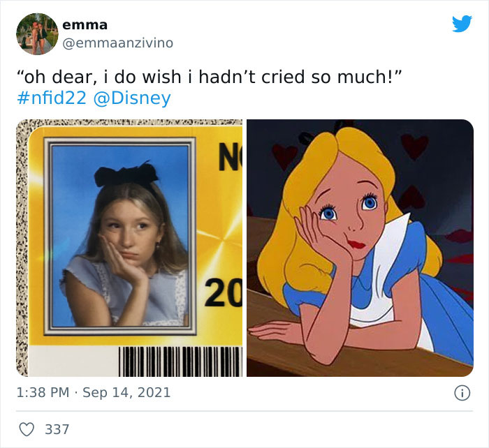The height and width of the screenshot is (448, 489).
Task: Open the Alice cartoon image on the right
Action: coord(360,248)
